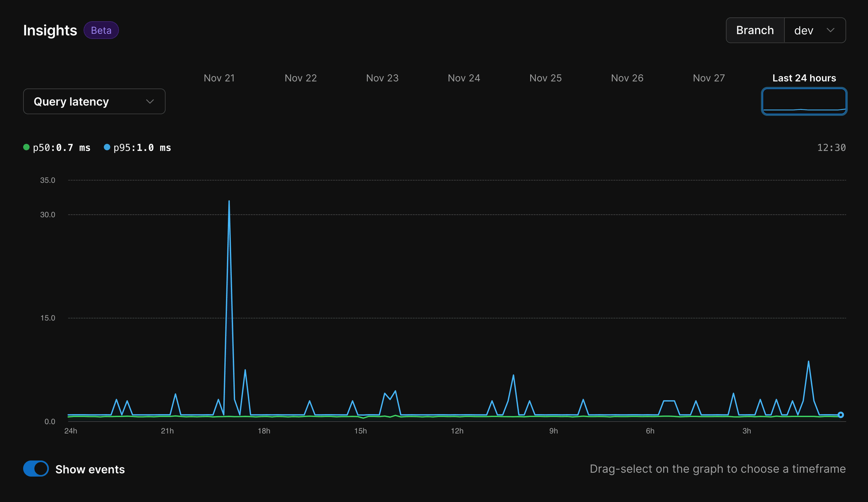The image size is (868, 502).
Task: Click the blue p95 legend dot
Action: point(107,147)
